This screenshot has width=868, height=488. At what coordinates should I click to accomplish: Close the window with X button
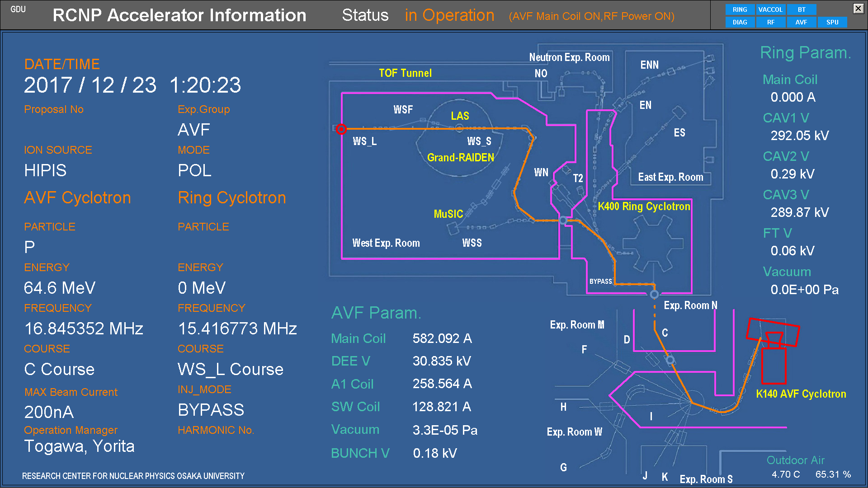[x=858, y=8]
